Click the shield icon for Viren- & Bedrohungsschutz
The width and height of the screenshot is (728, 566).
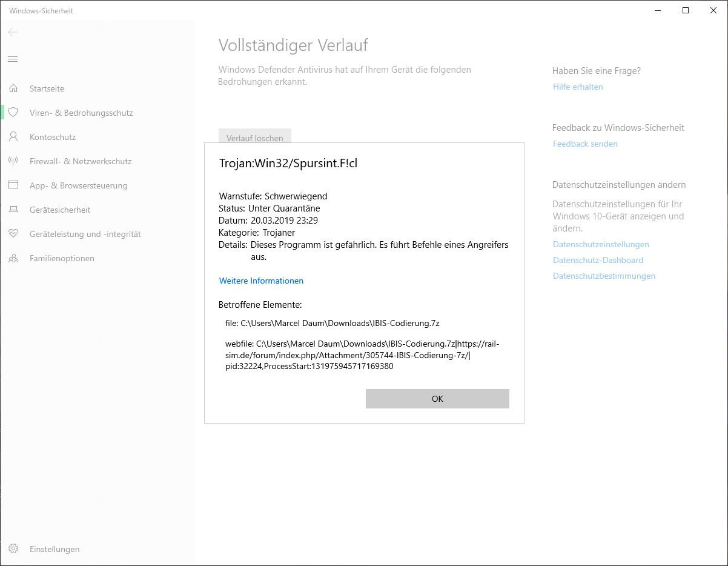tap(13, 113)
